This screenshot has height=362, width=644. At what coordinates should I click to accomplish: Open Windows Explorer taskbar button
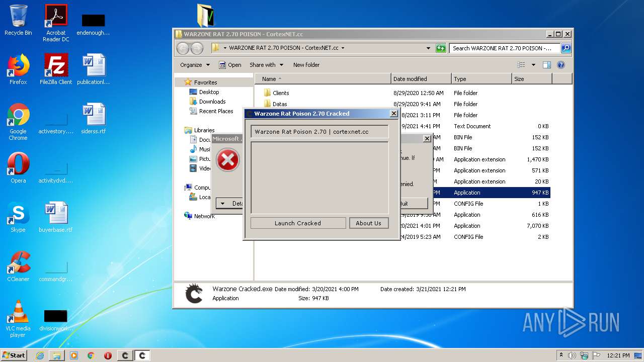tap(57, 355)
